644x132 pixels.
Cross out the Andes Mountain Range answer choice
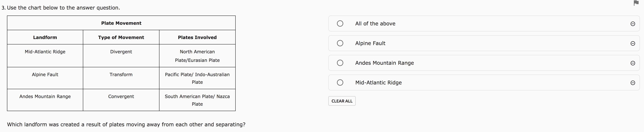tap(633, 63)
